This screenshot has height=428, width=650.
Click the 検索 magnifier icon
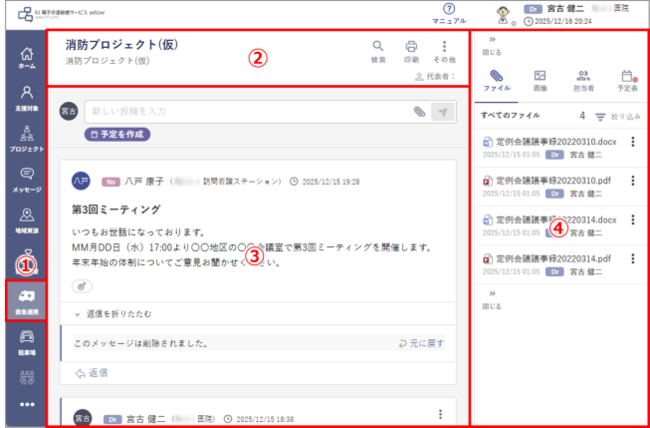tap(378, 51)
